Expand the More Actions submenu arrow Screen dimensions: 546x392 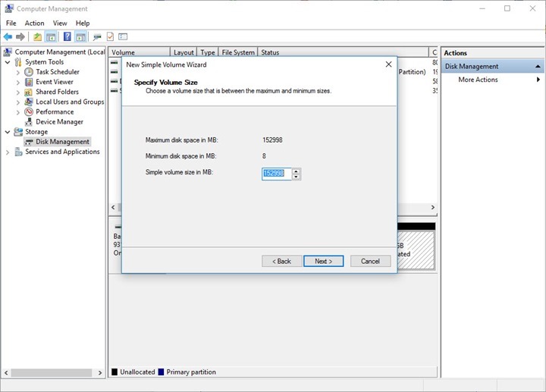[x=538, y=80]
